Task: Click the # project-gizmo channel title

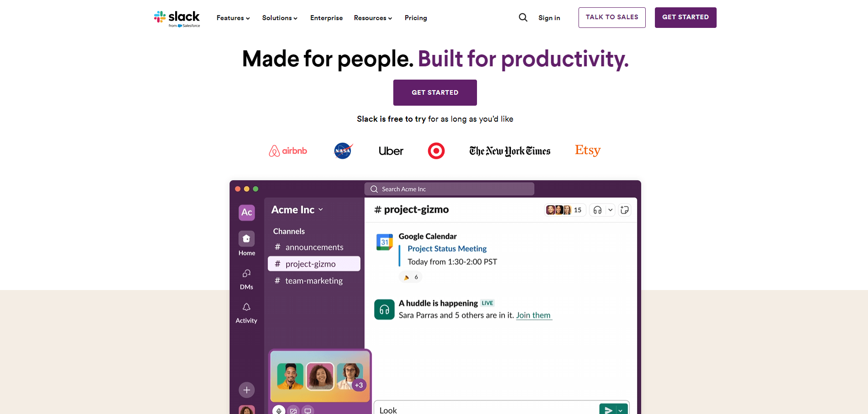Action: click(411, 210)
